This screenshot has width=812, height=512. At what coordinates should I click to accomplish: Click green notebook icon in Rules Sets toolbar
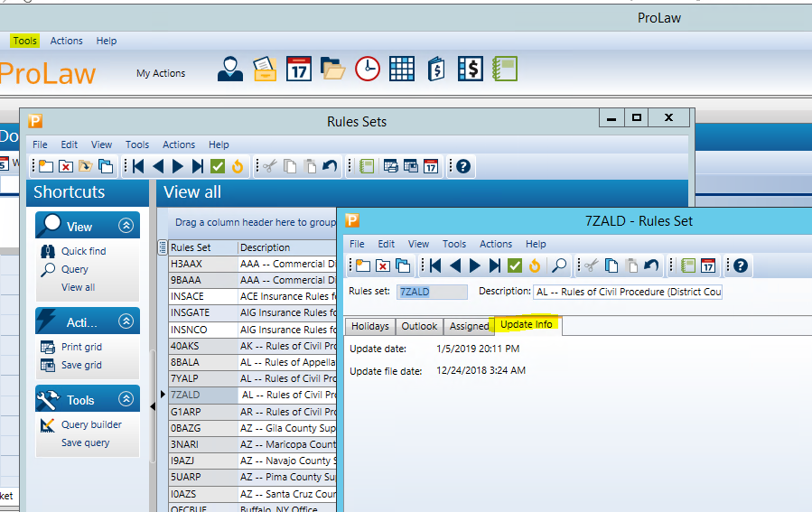(367, 166)
